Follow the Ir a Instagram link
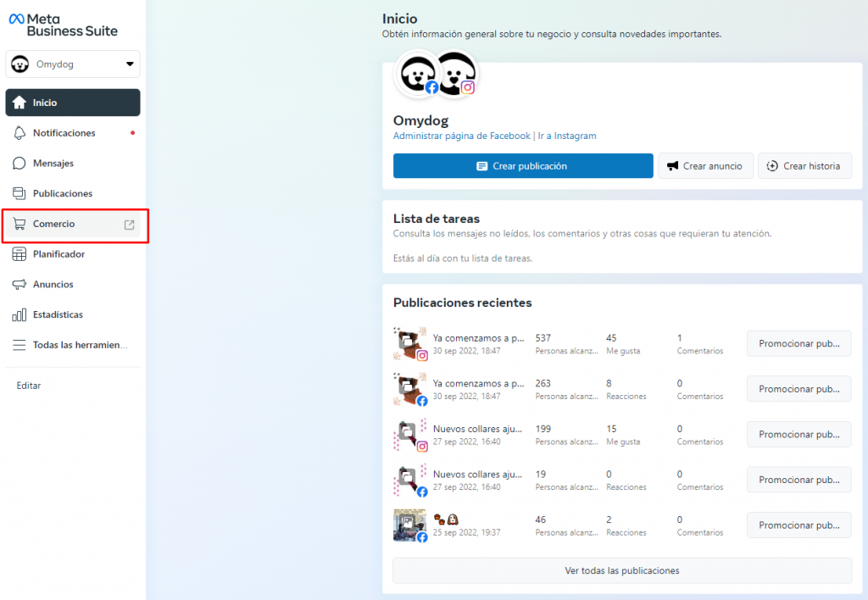Screen dimensions: 868x600 tap(567, 136)
